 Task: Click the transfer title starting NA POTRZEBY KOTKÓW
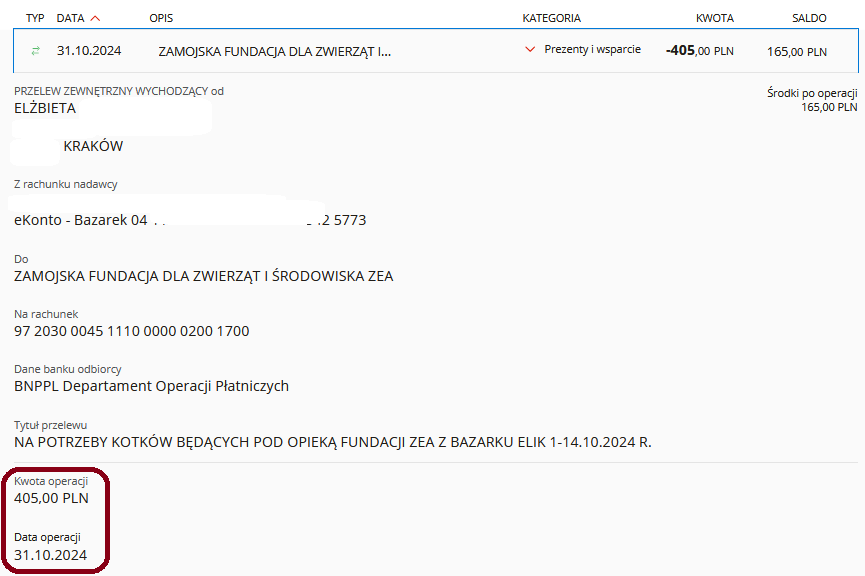pyautogui.click(x=332, y=441)
